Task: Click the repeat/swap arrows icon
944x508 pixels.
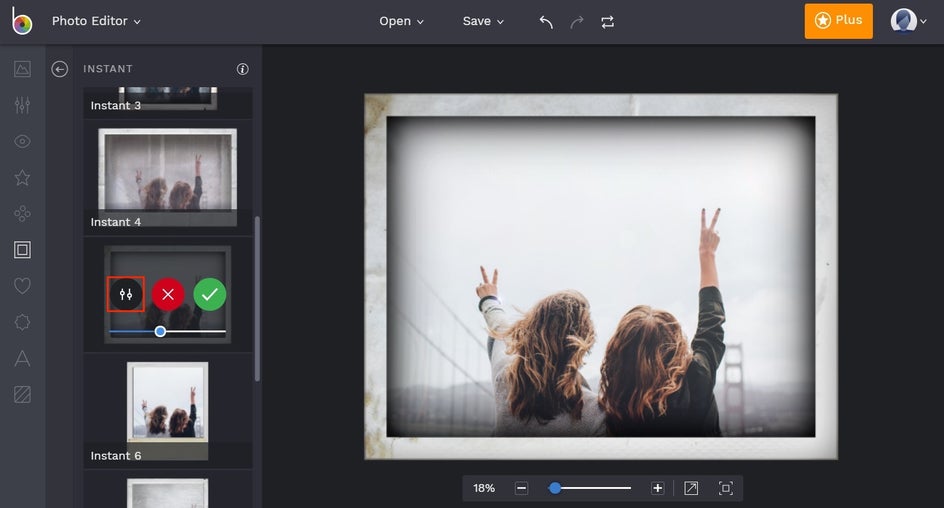Action: pyautogui.click(x=607, y=22)
